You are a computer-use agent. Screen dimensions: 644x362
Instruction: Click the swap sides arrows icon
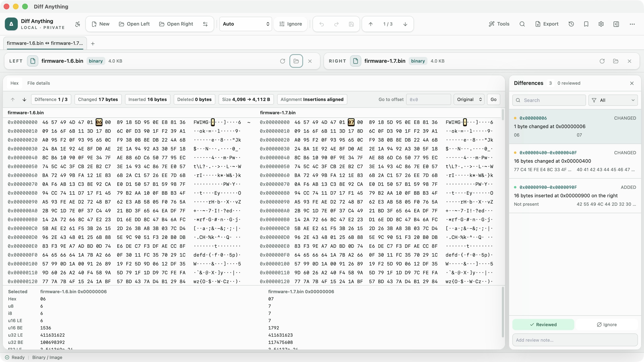tap(205, 24)
